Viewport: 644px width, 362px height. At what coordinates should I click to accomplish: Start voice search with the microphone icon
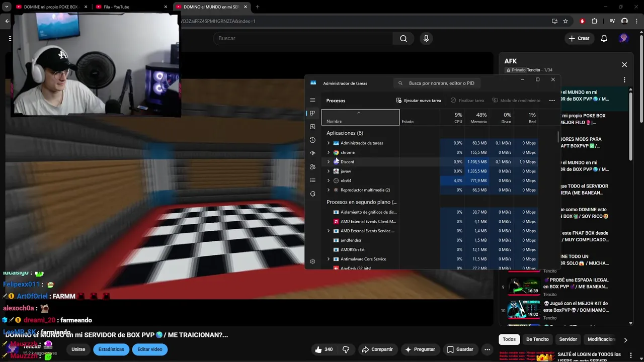coord(426,38)
